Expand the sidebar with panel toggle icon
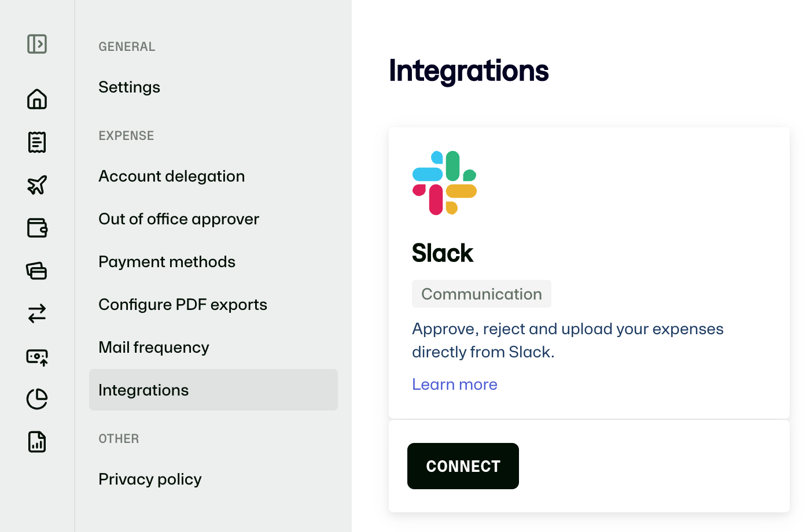 coord(37,44)
